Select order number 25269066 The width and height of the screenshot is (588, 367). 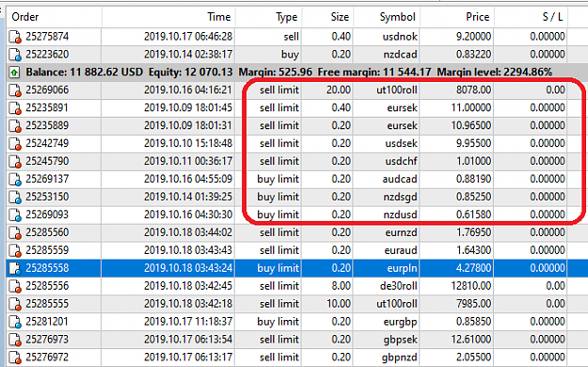pyautogui.click(x=47, y=90)
